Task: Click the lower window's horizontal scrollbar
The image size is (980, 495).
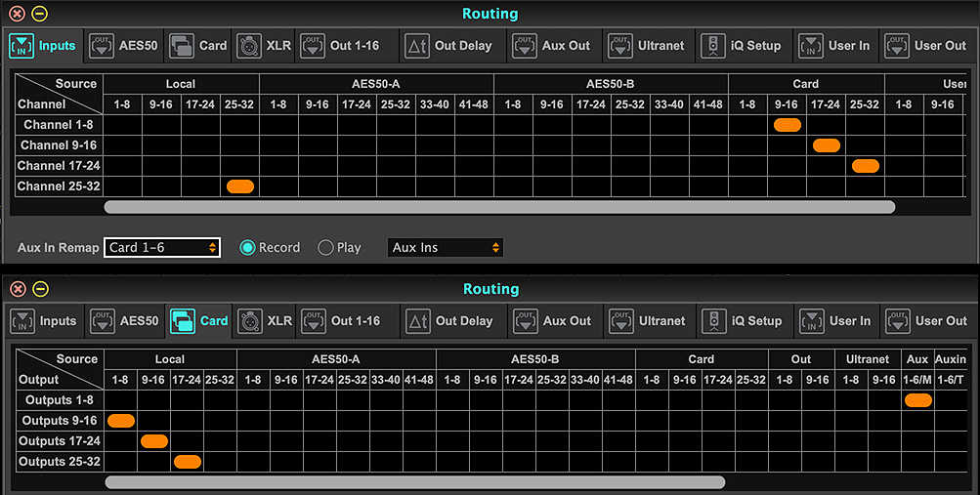Action: [414, 482]
